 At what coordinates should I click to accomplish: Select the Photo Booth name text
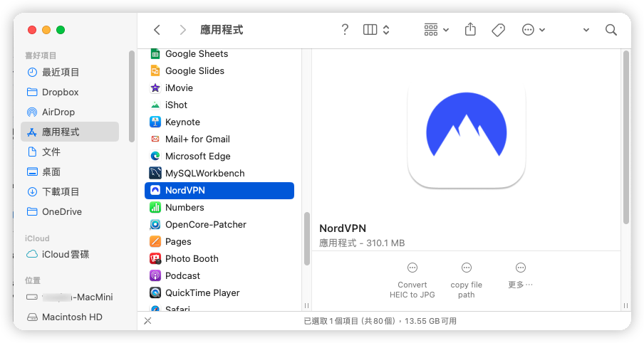[x=192, y=259]
